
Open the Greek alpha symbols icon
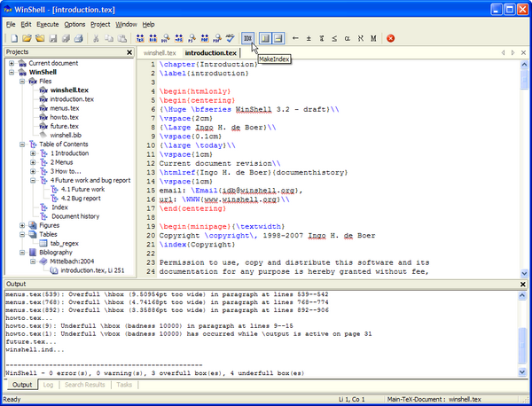pos(347,38)
